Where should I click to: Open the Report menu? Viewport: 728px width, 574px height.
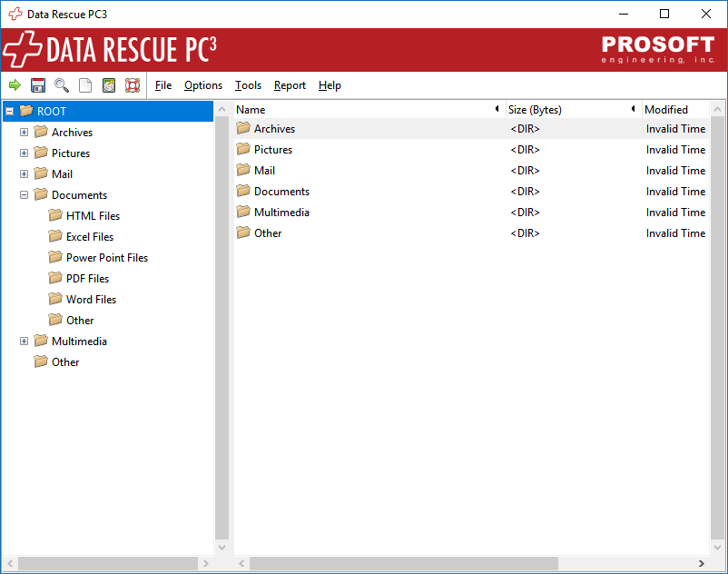coord(290,85)
